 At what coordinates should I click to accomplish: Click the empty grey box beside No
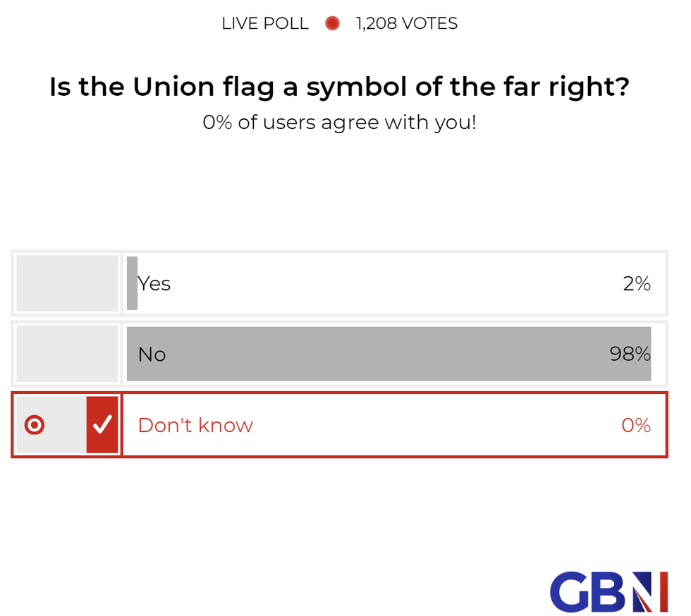pyautogui.click(x=67, y=353)
